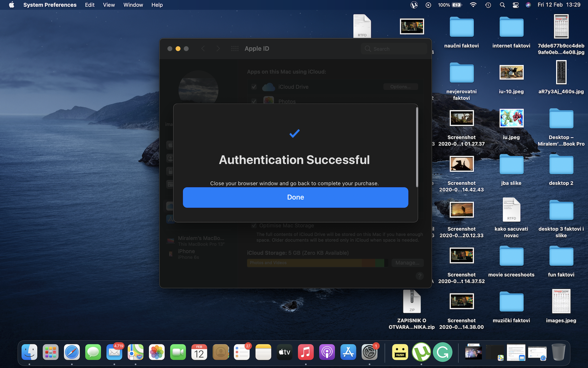
Task: Click the Done button in dialog
Action: point(295,197)
